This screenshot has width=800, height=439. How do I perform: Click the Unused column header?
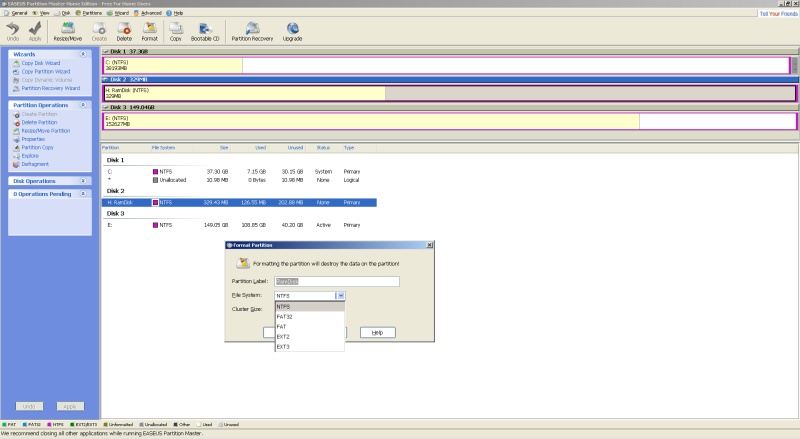287,148
